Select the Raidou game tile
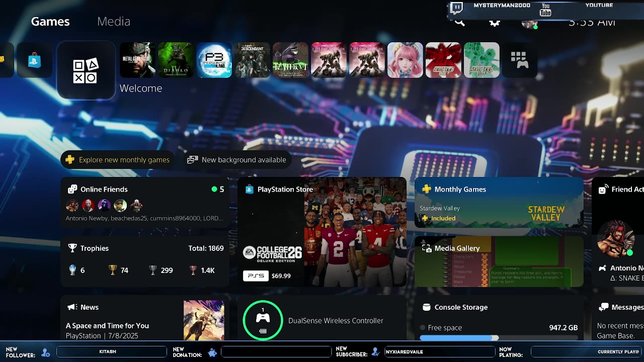Screen dimensions: 644x362 (290, 60)
